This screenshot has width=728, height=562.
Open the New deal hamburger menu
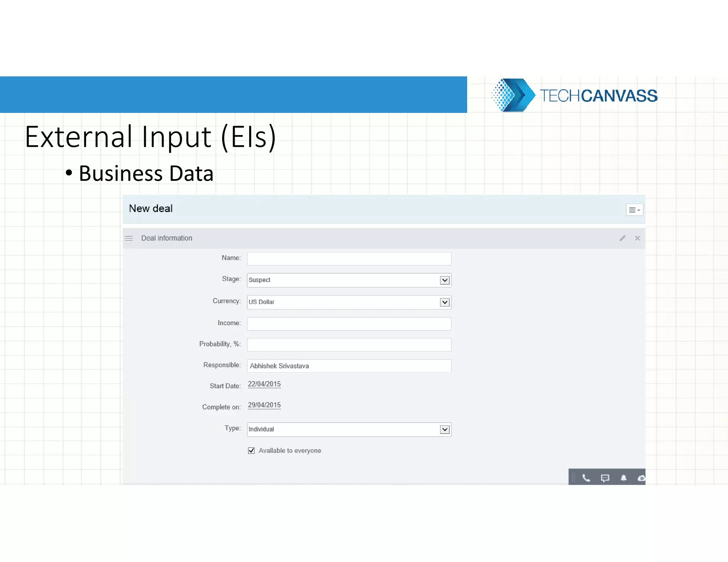coord(634,210)
